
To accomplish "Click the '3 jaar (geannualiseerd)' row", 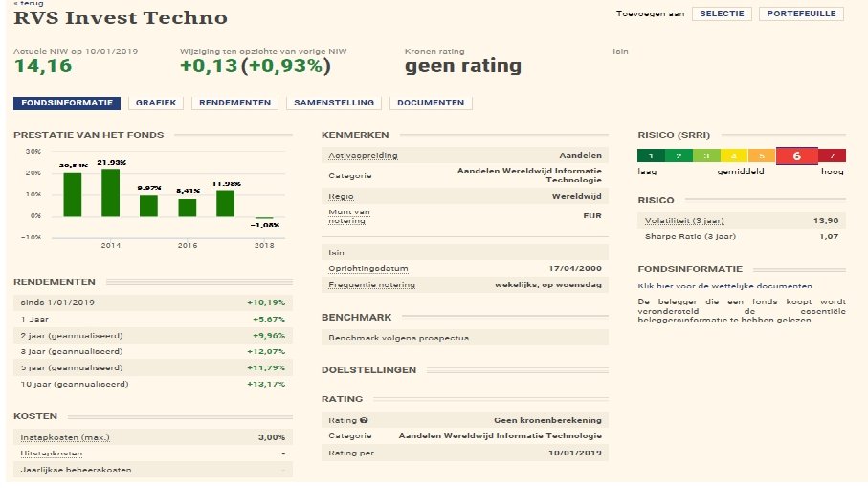I will coord(153,351).
